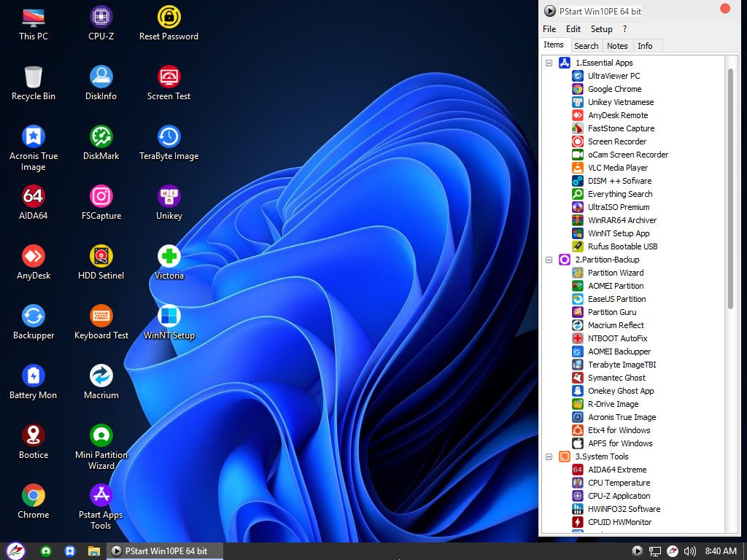Viewport: 747px width, 560px height.
Task: Open the folder icon on the taskbar
Action: (94, 551)
